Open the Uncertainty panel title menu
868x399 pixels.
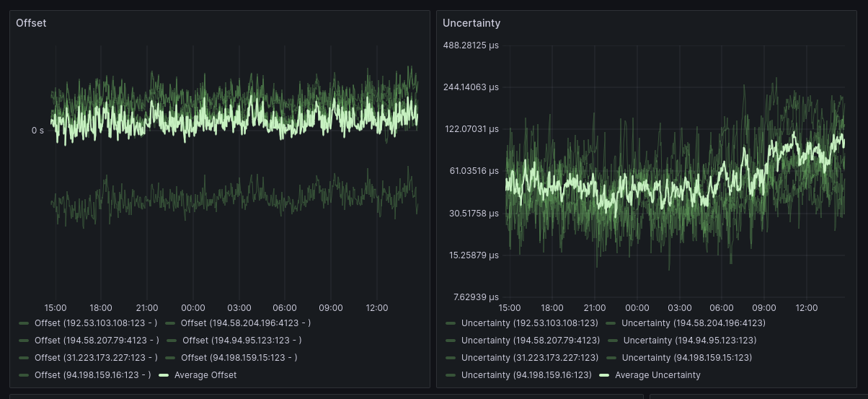pyautogui.click(x=471, y=23)
